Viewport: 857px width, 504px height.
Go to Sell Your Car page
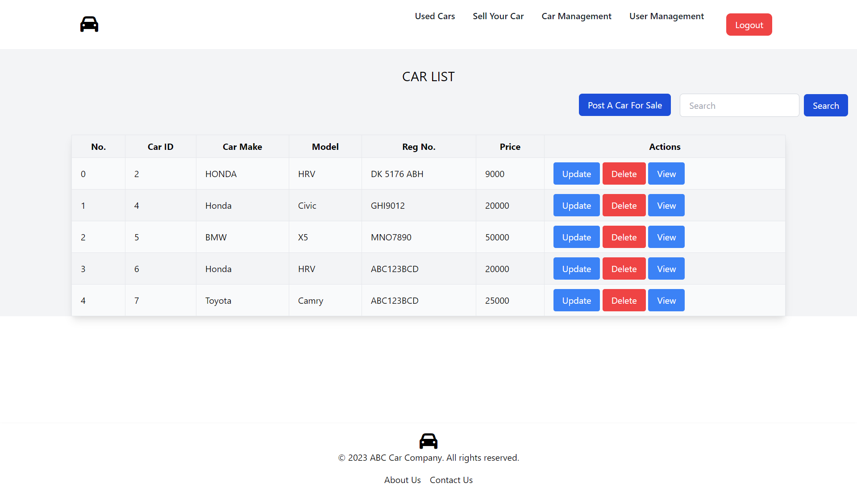pos(498,16)
